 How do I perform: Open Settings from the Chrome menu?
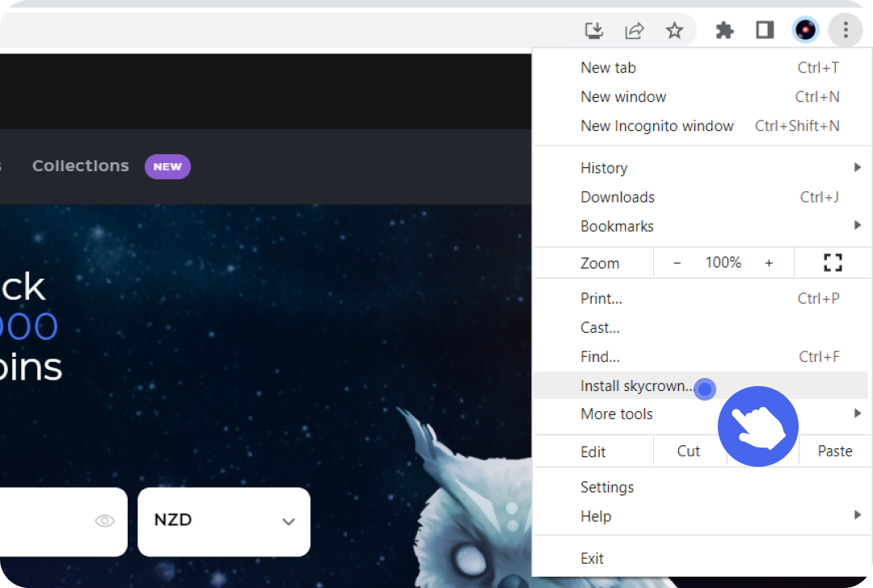pyautogui.click(x=700, y=487)
